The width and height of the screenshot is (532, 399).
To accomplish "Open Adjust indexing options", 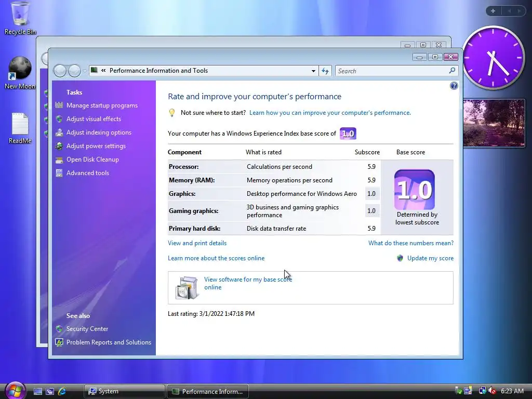I will [x=99, y=132].
